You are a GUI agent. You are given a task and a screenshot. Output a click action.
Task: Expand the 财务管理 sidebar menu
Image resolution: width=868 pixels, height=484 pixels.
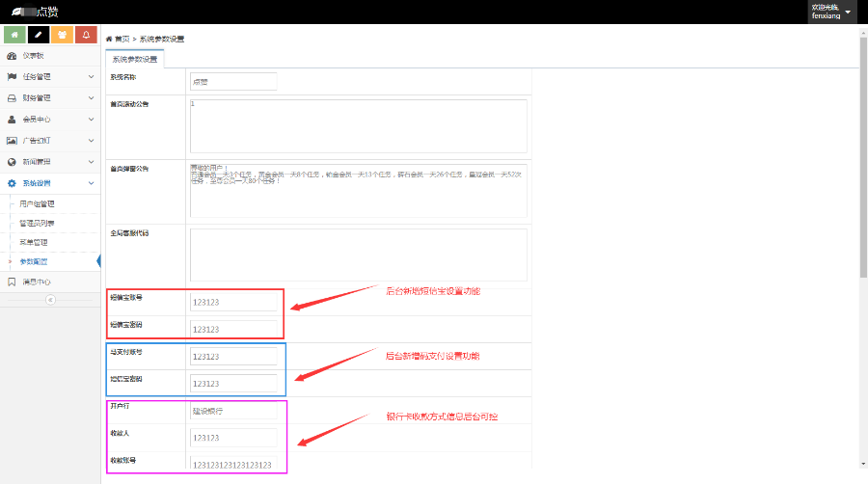(x=50, y=97)
